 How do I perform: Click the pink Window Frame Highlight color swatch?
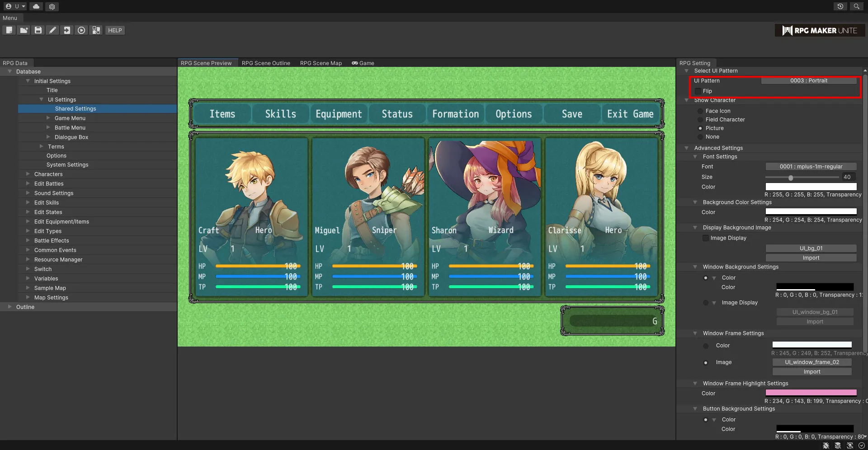(811, 393)
